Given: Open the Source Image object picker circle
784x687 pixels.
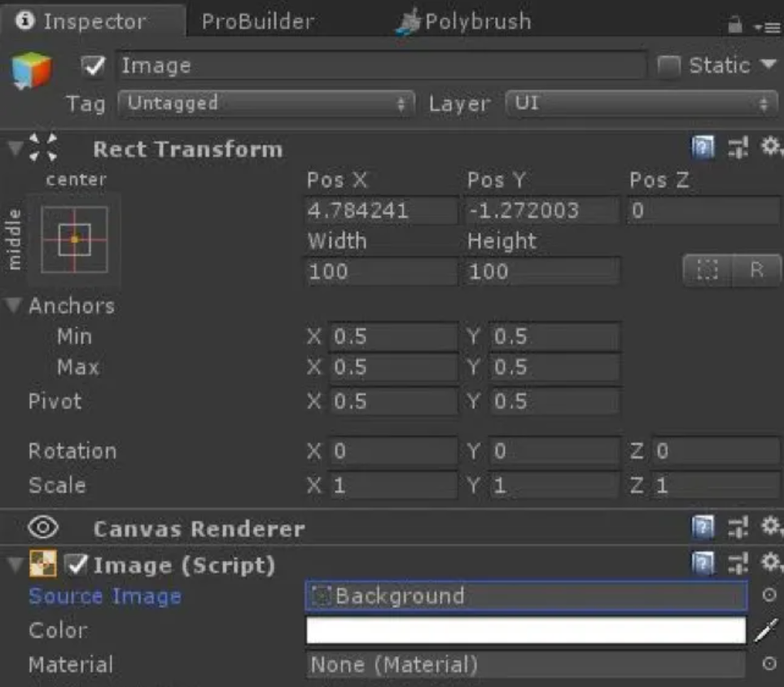Looking at the screenshot, I should [x=769, y=596].
